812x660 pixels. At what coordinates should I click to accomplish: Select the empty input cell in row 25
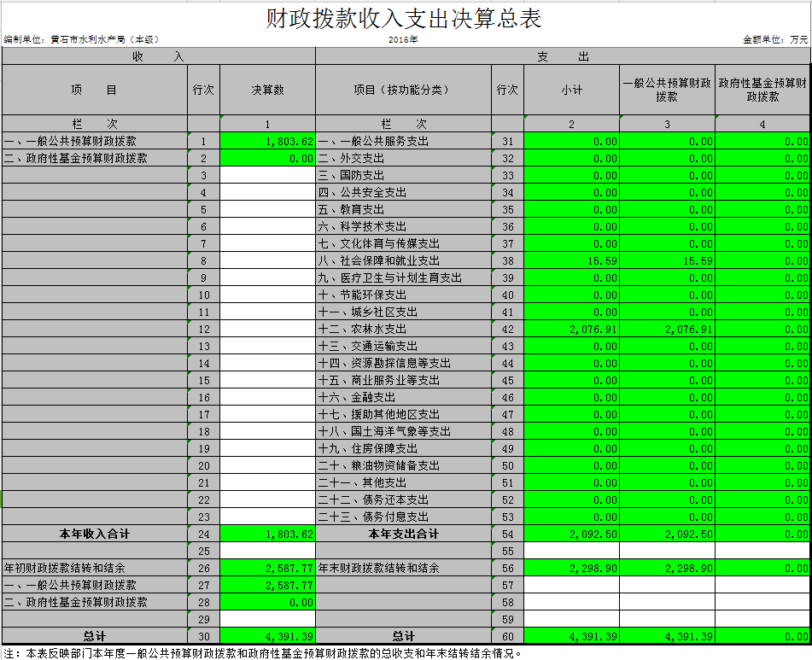tap(268, 552)
